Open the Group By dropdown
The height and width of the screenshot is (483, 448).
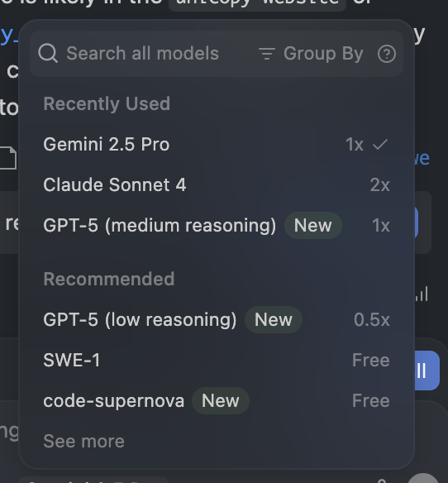click(311, 54)
